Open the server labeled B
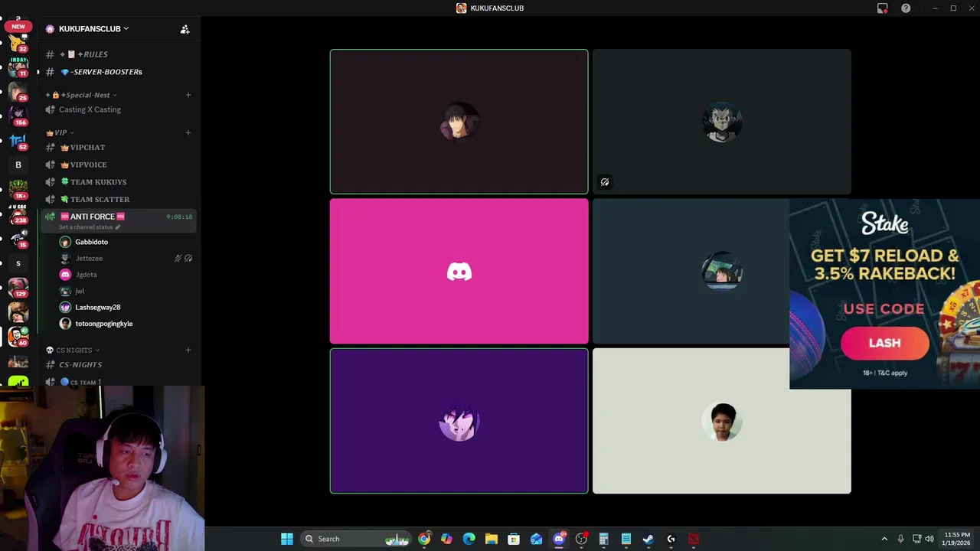 (x=18, y=165)
